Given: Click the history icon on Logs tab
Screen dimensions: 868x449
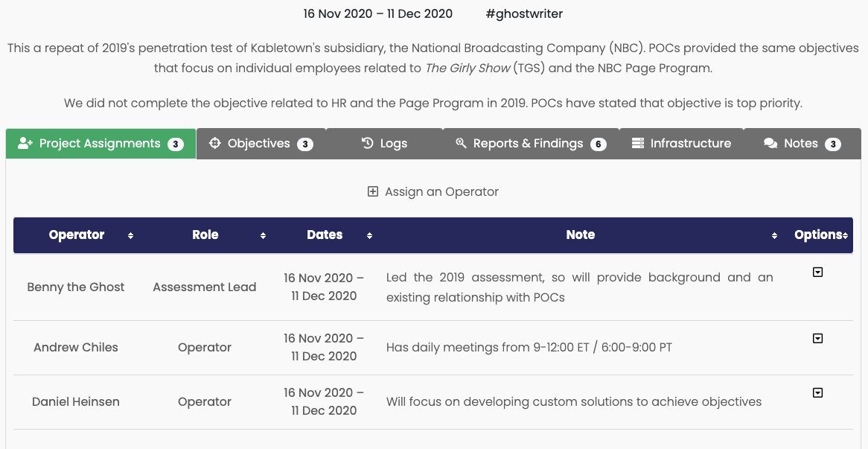Looking at the screenshot, I should 367,144.
